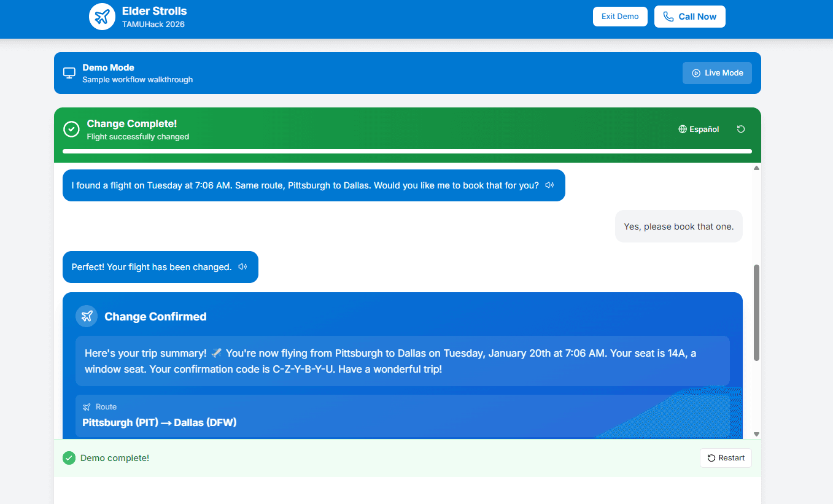Click the Change Confirmed airplane icon

click(87, 316)
